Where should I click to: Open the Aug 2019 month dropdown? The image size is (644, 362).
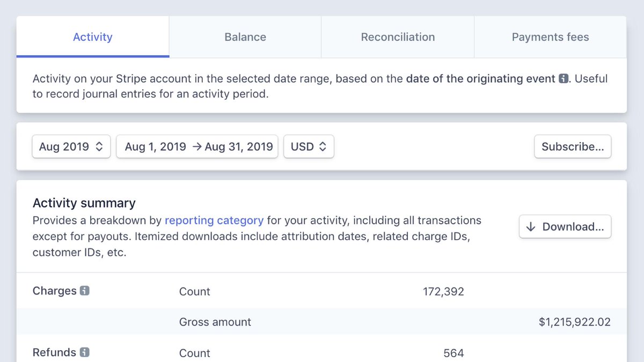[71, 146]
